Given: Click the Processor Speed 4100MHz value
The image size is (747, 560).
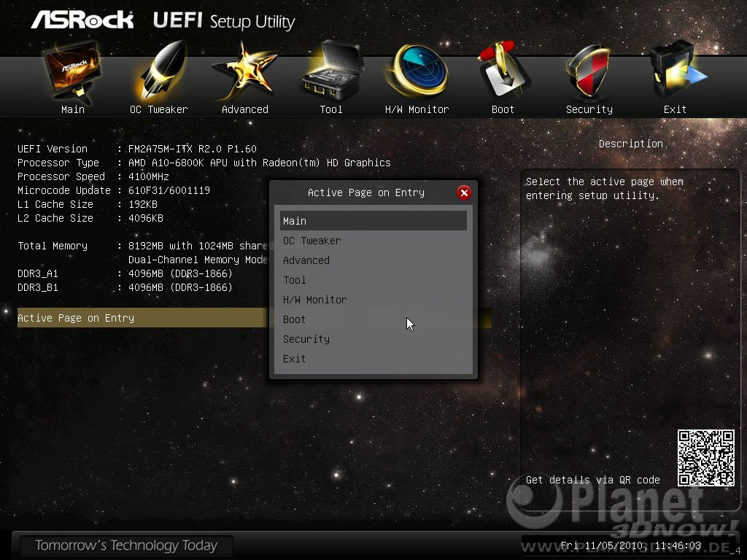Looking at the screenshot, I should pos(149,176).
